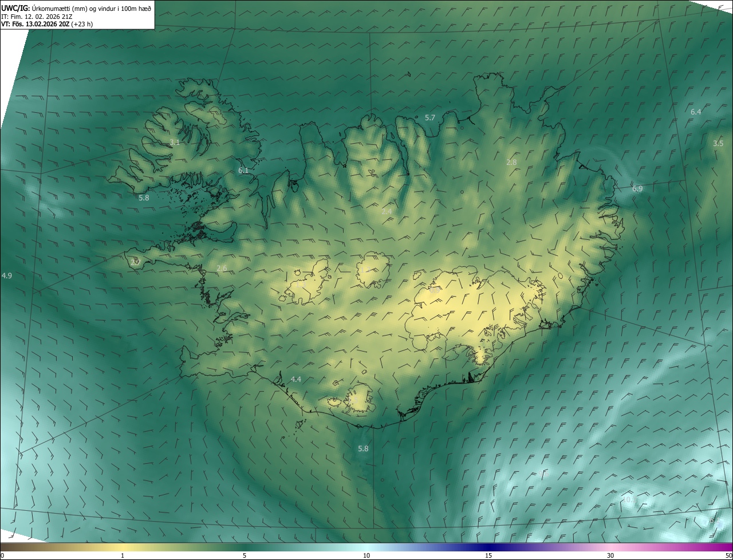Image resolution: width=733 pixels, height=560 pixels.
Task: Pick the 2.8 value in northeast Iceland
Action: [511, 162]
